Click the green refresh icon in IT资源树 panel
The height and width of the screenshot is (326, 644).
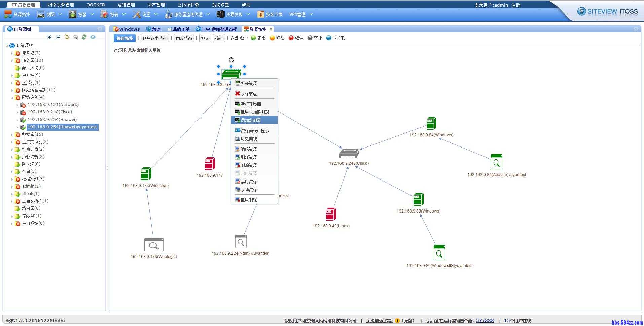point(84,37)
